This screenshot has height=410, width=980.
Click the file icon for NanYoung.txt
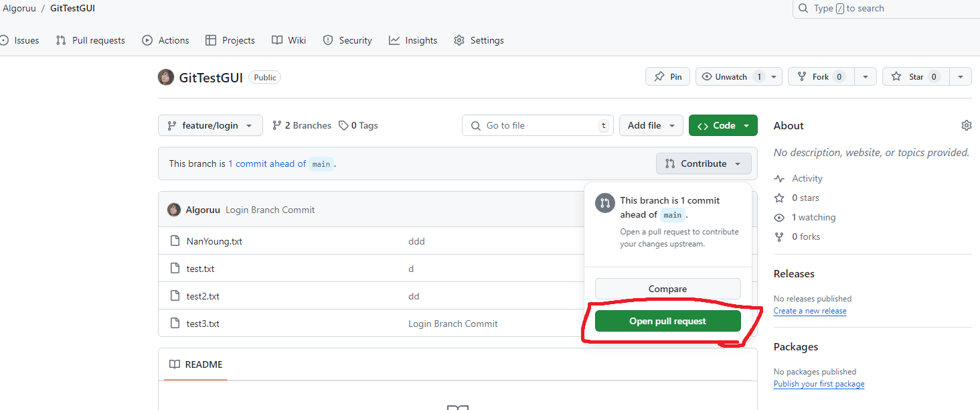[175, 241]
